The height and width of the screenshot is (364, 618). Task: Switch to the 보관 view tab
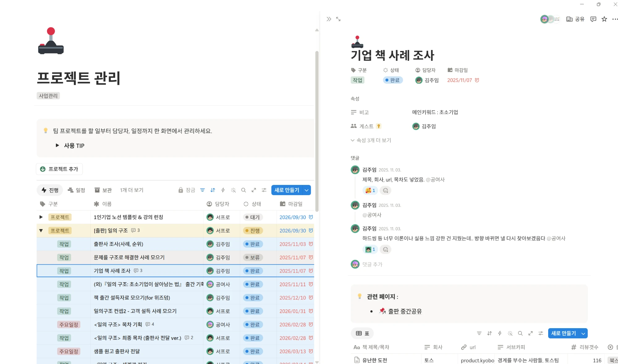point(103,190)
